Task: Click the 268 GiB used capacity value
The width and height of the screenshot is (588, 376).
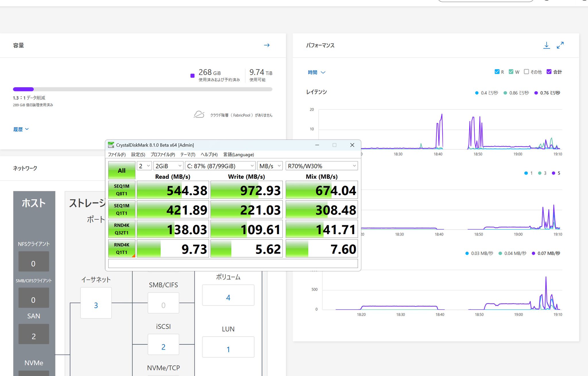Action: coord(210,72)
